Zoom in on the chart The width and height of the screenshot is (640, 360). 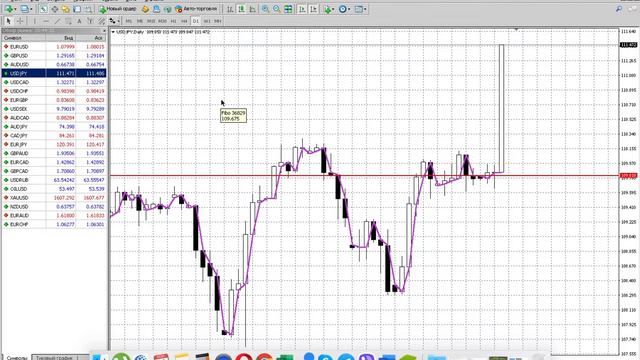(x=265, y=9)
